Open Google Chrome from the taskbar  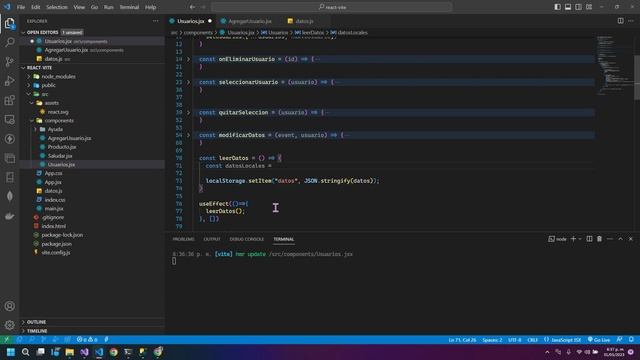(113, 352)
